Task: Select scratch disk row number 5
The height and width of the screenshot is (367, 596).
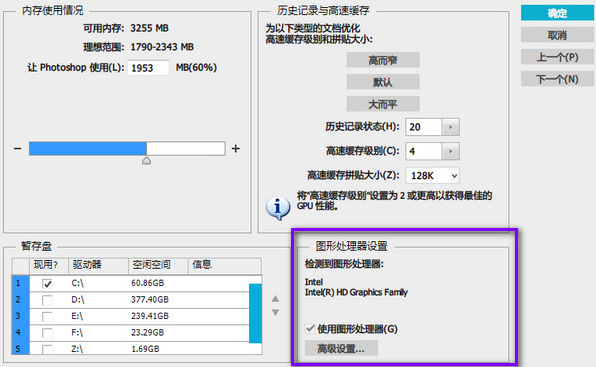Action: pos(21,348)
